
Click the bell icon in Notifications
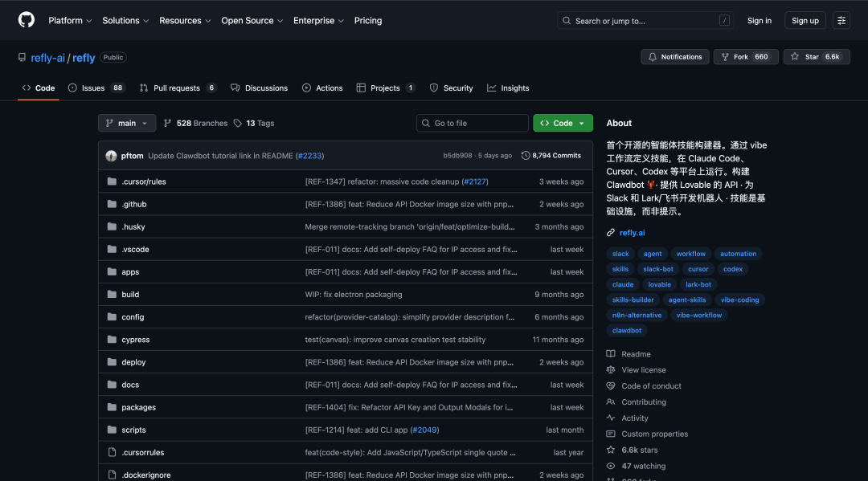[x=652, y=57]
